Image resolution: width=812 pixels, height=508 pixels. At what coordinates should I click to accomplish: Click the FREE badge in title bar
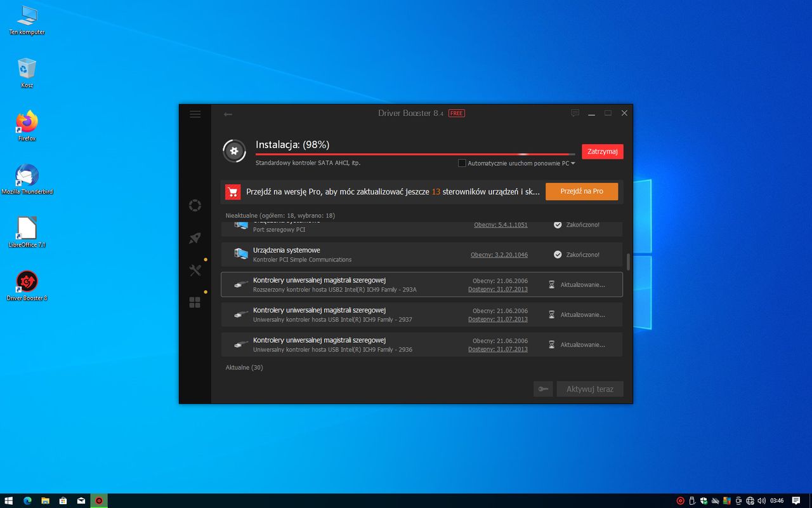(456, 114)
